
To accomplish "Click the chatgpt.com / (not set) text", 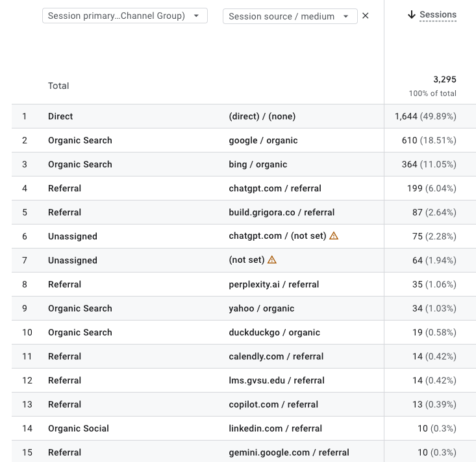I will click(x=277, y=236).
